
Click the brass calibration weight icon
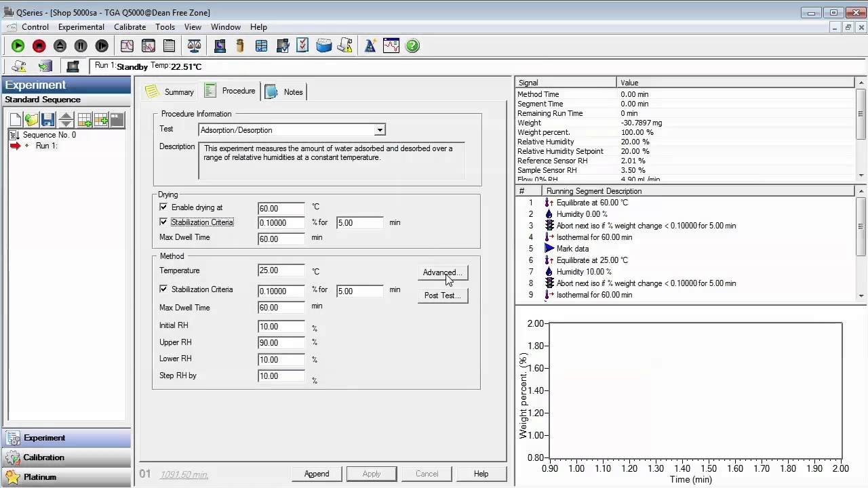point(240,46)
